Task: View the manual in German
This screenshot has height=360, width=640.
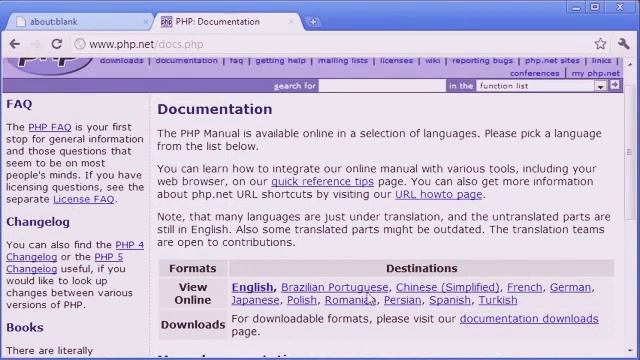Action: pos(571,287)
